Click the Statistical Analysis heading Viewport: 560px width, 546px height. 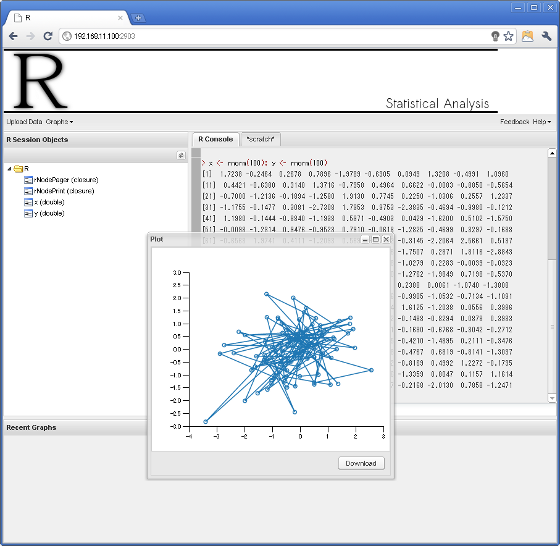coord(437,104)
